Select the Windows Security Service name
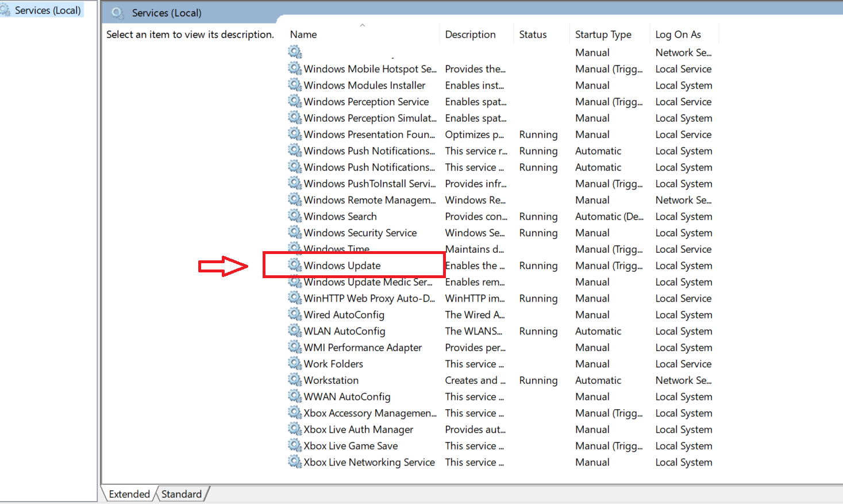Image resolution: width=843 pixels, height=504 pixels. (360, 233)
